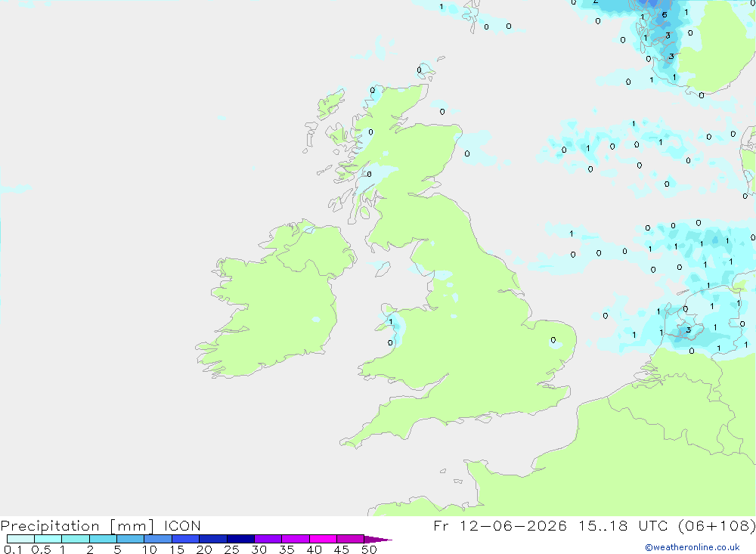The width and height of the screenshot is (756, 554).
Task: Click the purple arrow tip past 50
Action: (378, 540)
